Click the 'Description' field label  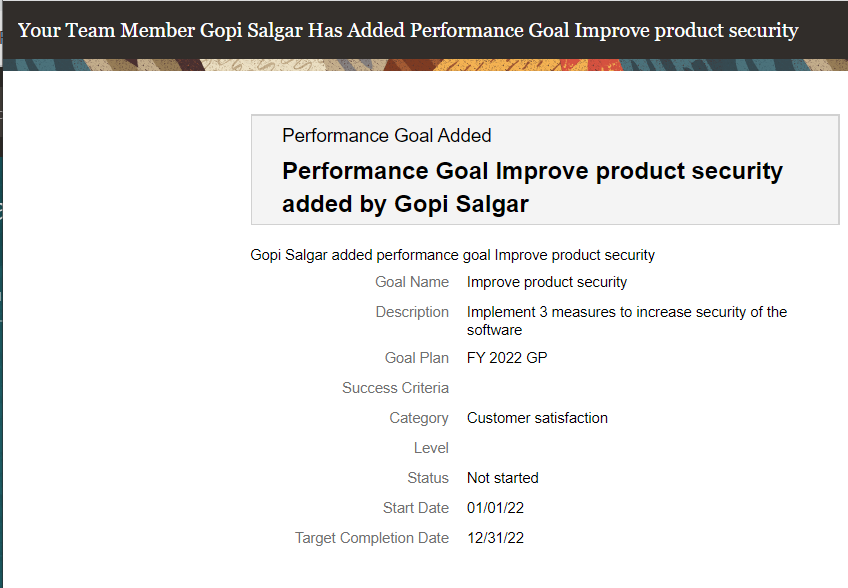click(412, 312)
